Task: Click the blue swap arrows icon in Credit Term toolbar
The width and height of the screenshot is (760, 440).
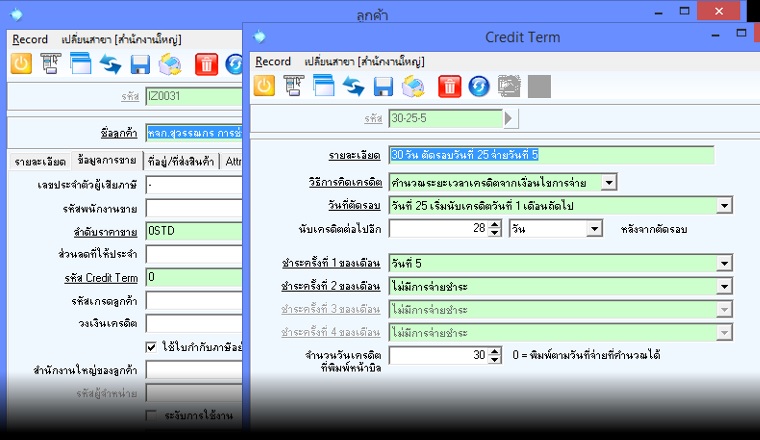Action: (353, 86)
